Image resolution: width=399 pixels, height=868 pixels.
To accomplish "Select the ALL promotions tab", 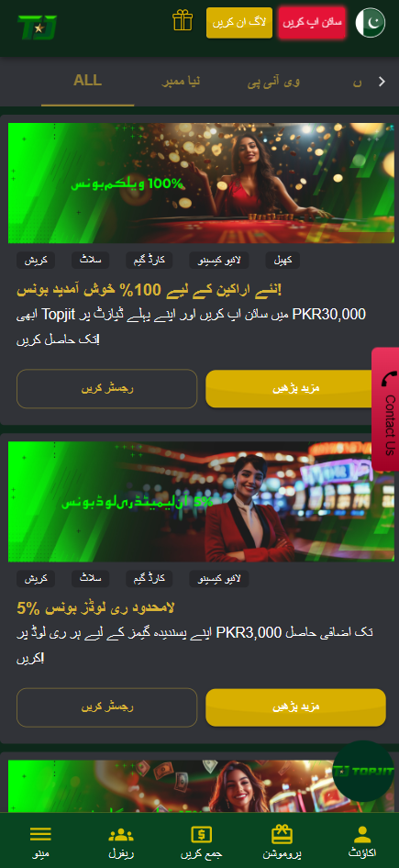I will click(87, 82).
